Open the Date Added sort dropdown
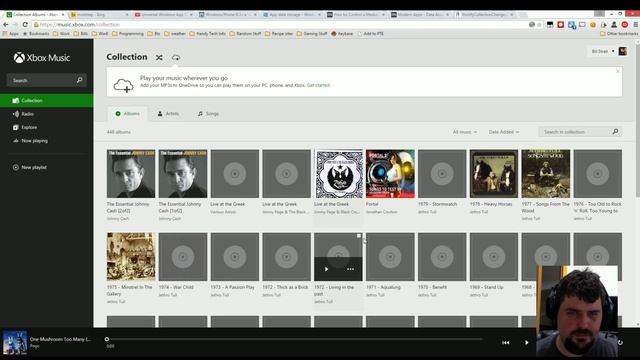 tap(504, 132)
